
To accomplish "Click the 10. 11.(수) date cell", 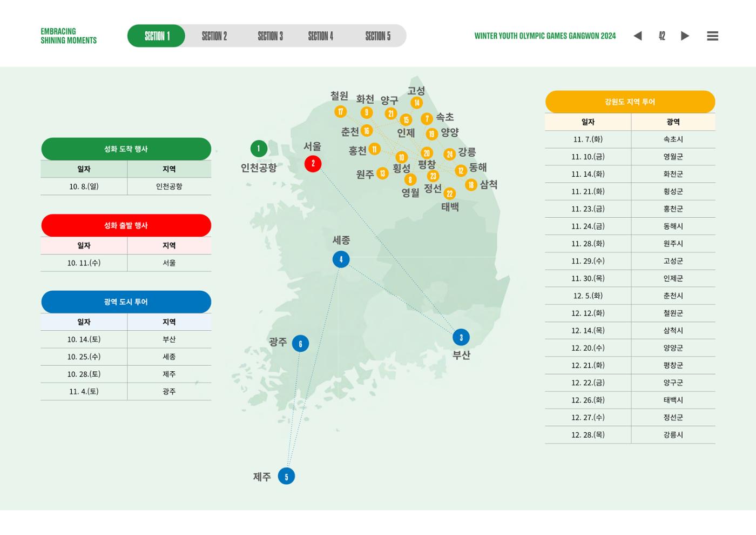I will (x=84, y=263).
